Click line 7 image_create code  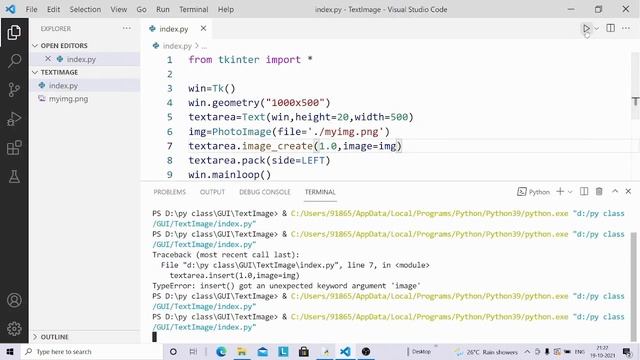[295, 146]
